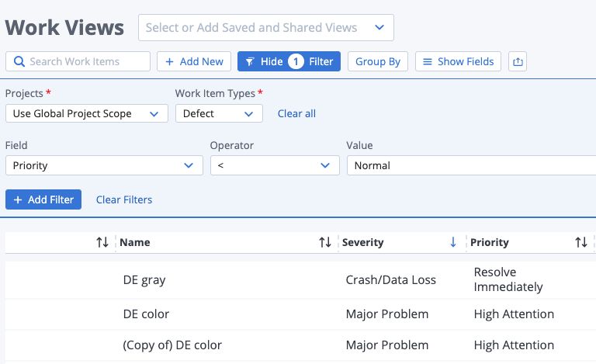Click the Add New button
Image resolution: width=596 pixels, height=364 pixels.
194,61
